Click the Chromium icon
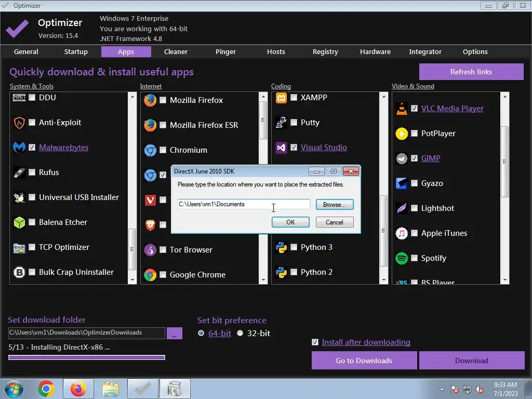 click(x=150, y=150)
